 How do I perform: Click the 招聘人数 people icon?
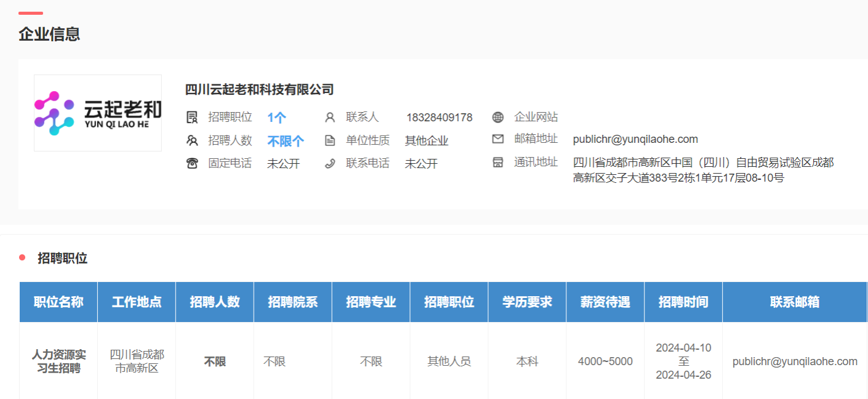tap(192, 140)
